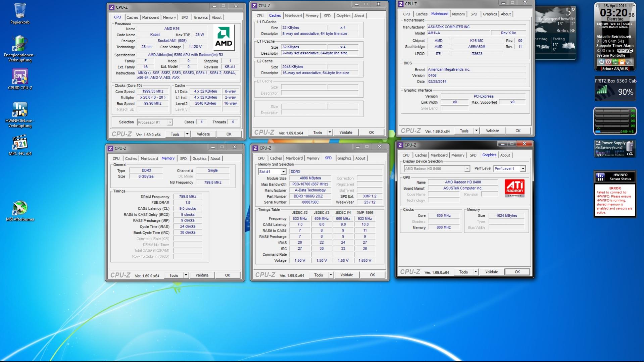Open the Tools dropdown arrow in the Graphics window
This screenshot has height=362, width=644.
click(x=476, y=272)
